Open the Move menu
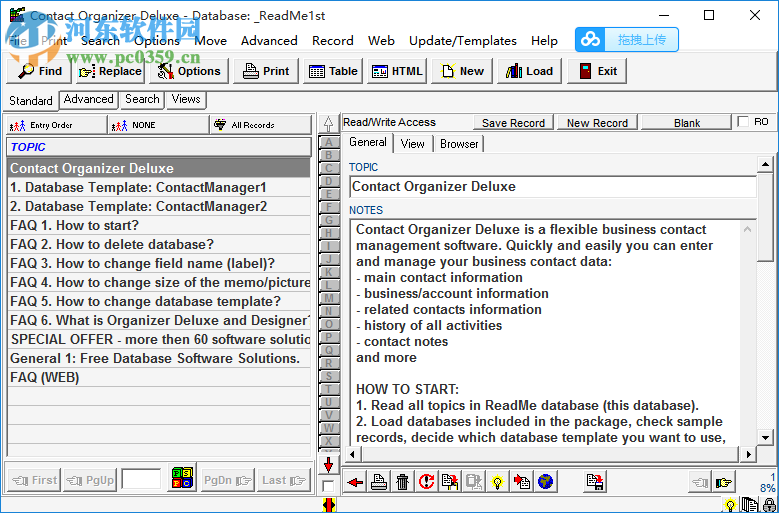 211,41
